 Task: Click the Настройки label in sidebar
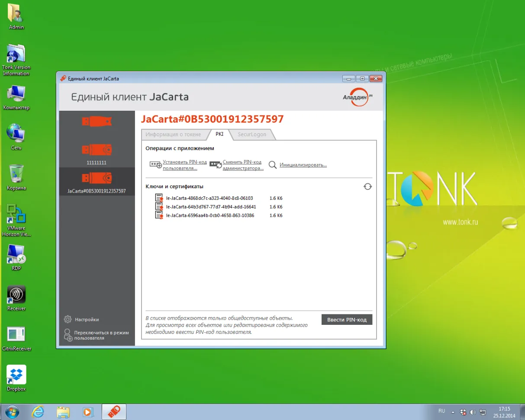[87, 320]
